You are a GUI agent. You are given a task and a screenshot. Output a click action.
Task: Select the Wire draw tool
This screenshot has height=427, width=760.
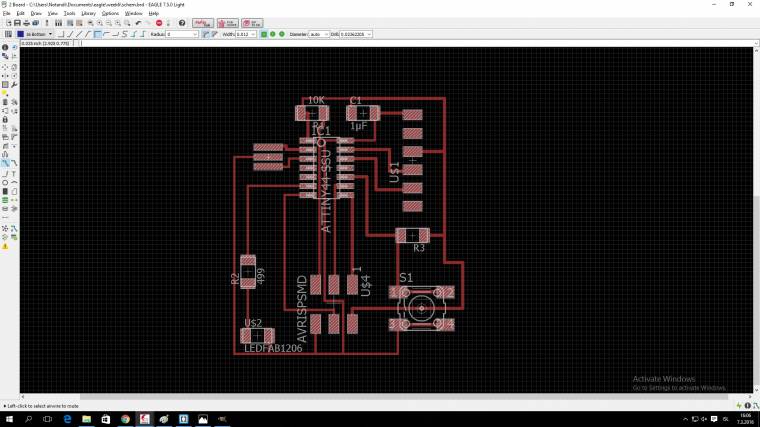point(5,174)
